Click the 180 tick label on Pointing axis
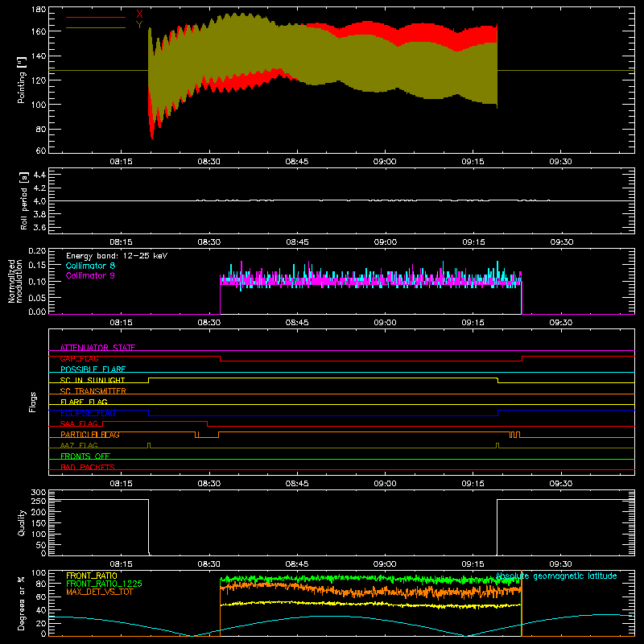 [x=39, y=10]
